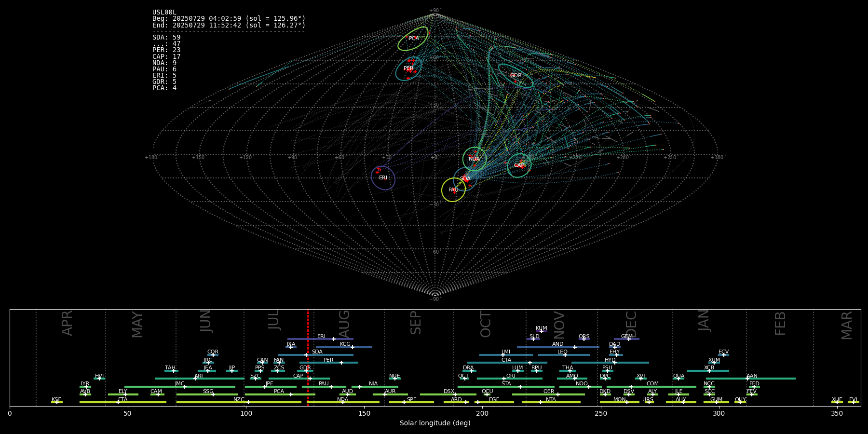Click the 300 tick on solar longitude axis
Viewport: 868px width, 434px height.
click(719, 413)
